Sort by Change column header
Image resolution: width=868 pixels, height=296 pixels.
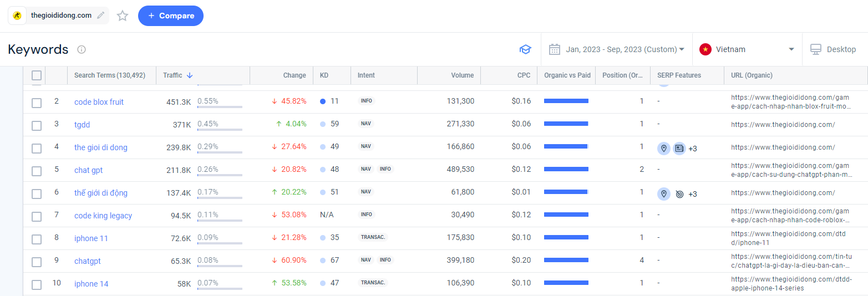(x=295, y=75)
